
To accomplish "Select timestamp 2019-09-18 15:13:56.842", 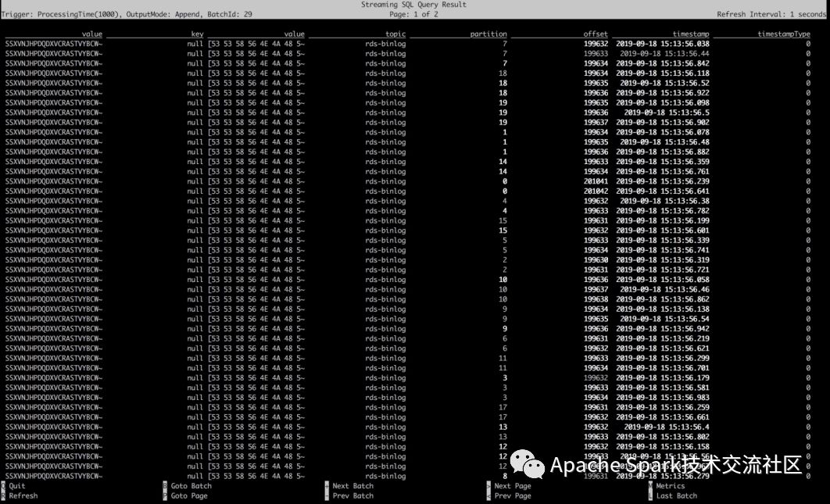I will [x=663, y=63].
